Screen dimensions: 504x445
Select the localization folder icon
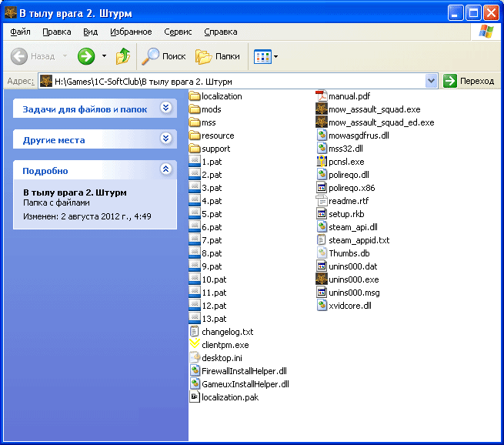tap(195, 96)
